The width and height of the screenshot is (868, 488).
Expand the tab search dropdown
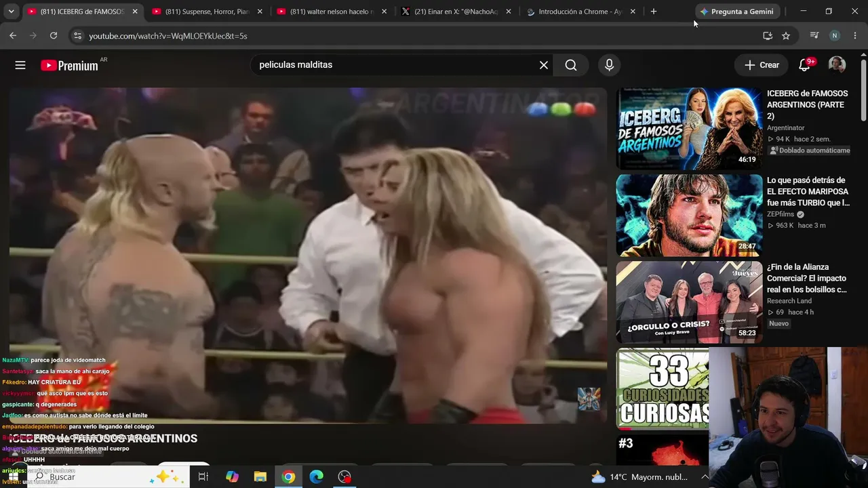(x=11, y=12)
